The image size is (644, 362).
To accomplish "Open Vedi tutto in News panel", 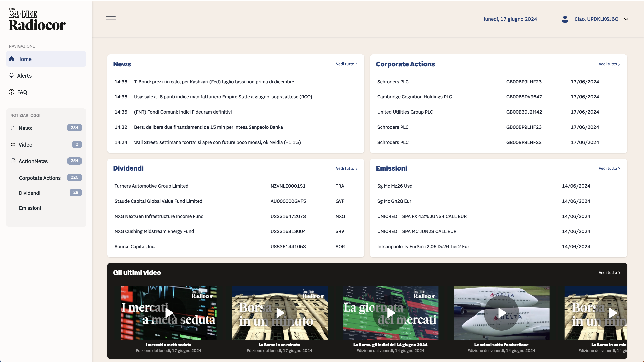I will pyautogui.click(x=346, y=64).
